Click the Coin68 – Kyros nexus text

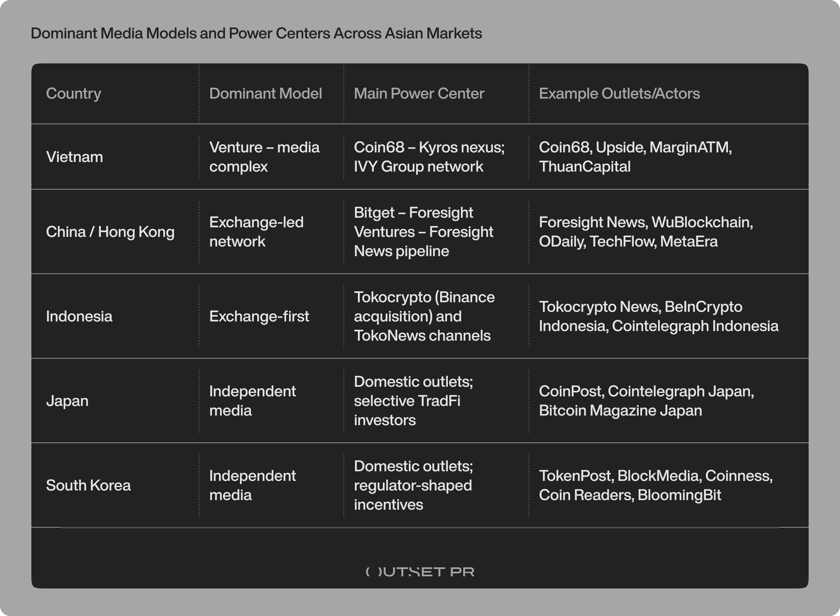click(430, 157)
